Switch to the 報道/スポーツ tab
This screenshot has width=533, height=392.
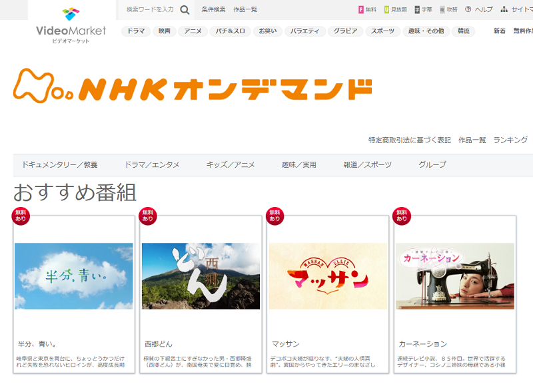click(368, 165)
